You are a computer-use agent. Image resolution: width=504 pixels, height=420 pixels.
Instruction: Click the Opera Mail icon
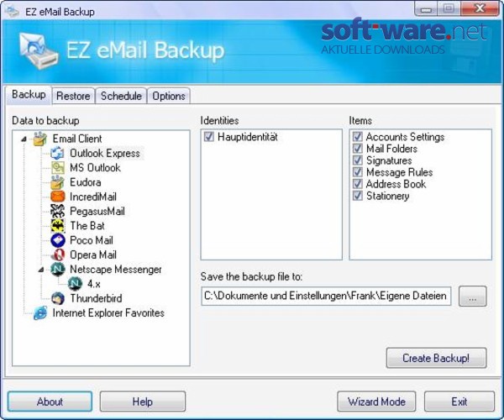[x=57, y=255]
